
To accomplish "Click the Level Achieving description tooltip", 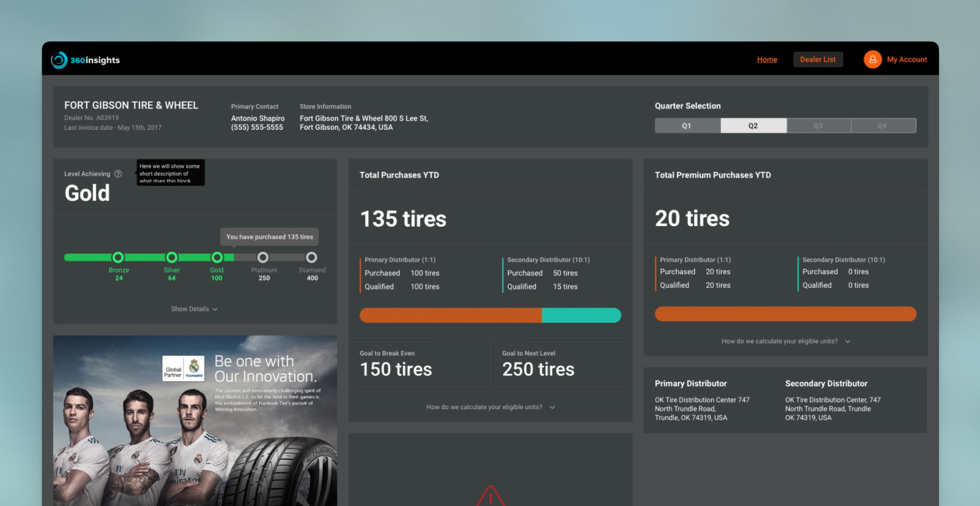I will 170,173.
